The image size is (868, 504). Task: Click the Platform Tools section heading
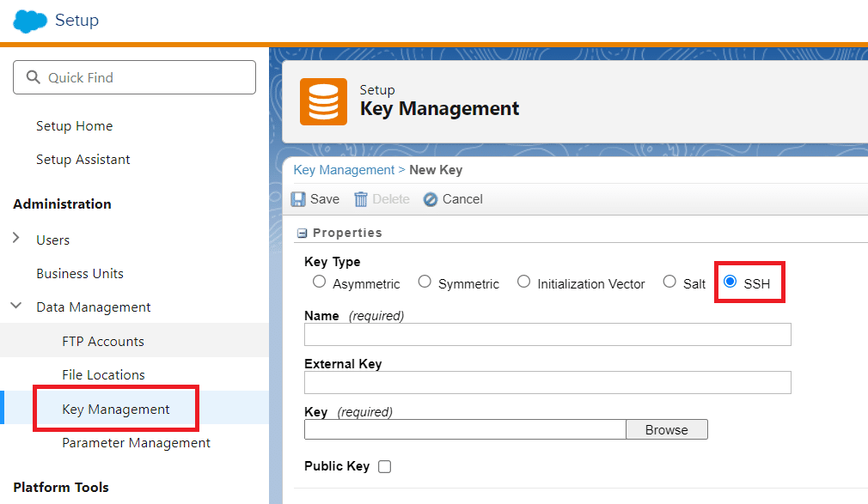[61, 488]
